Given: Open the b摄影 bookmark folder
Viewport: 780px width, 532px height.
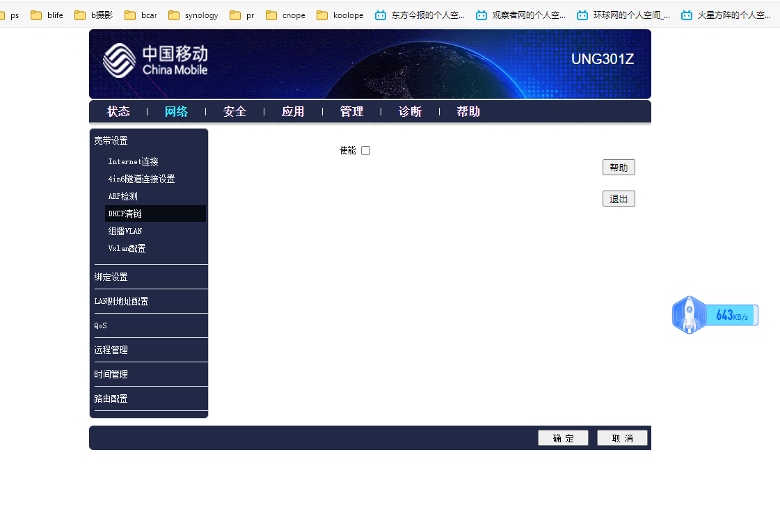Looking at the screenshot, I should click(x=94, y=15).
